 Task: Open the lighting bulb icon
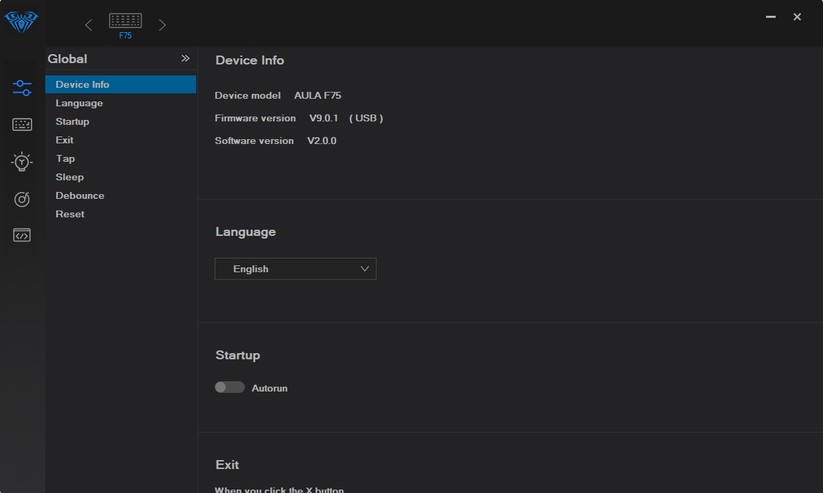click(22, 162)
